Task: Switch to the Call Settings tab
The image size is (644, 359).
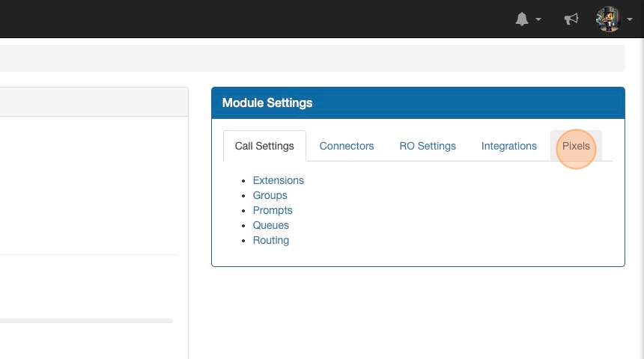Action: point(264,146)
